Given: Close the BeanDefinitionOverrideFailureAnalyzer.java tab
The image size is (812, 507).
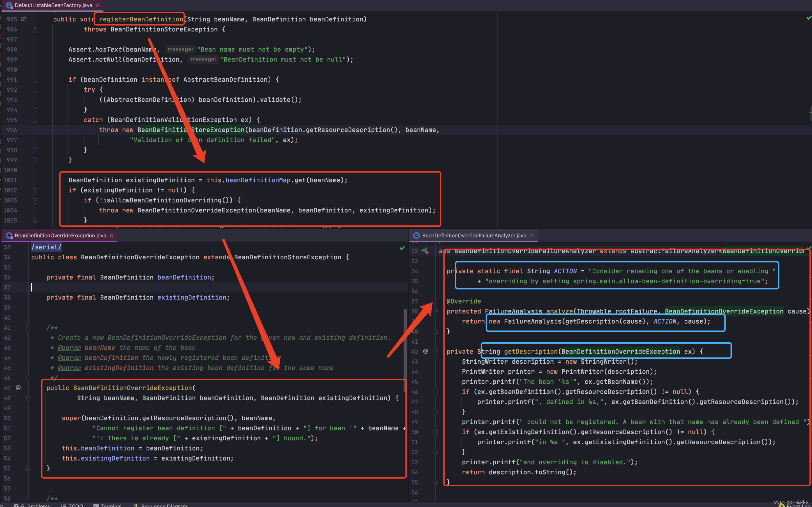Looking at the screenshot, I should pyautogui.click(x=532, y=235).
